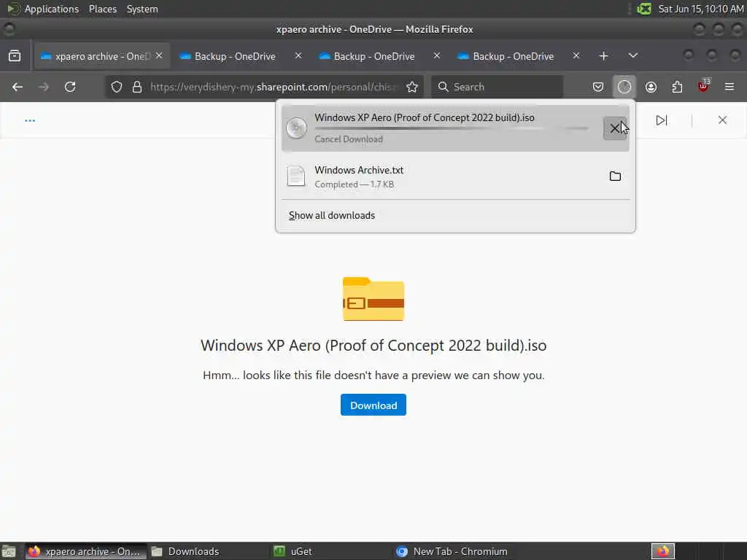This screenshot has width=747, height=560.
Task: Open the Places menu
Action: [x=103, y=9]
